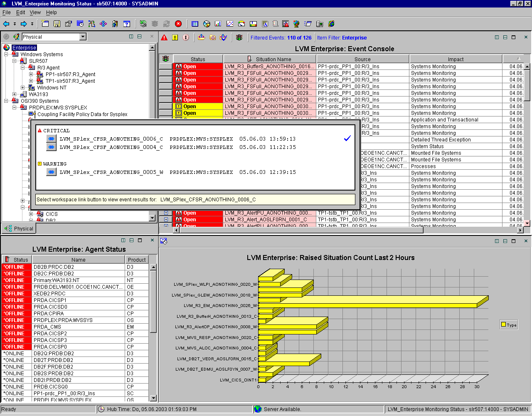This screenshot has width=532, height=416.
Task: Click link button for LVM_SPlex_CFSR_AONOTHING_0006_C
Action: click(51, 139)
